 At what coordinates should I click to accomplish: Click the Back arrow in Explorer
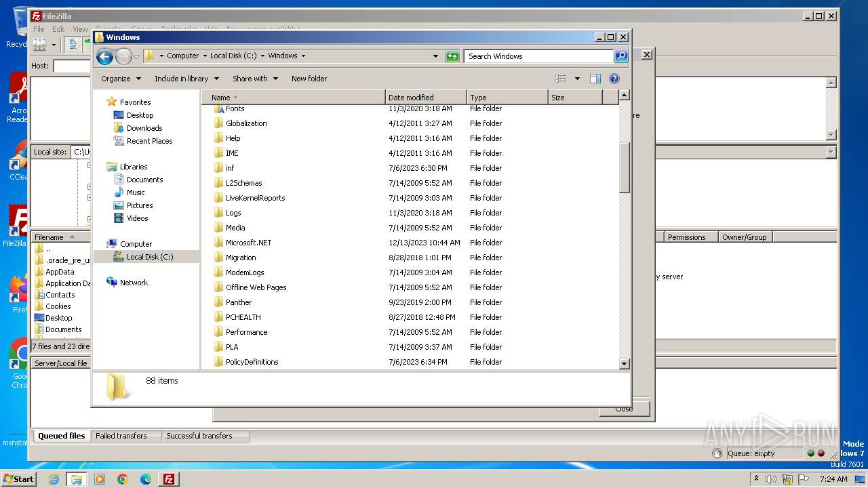click(x=104, y=56)
